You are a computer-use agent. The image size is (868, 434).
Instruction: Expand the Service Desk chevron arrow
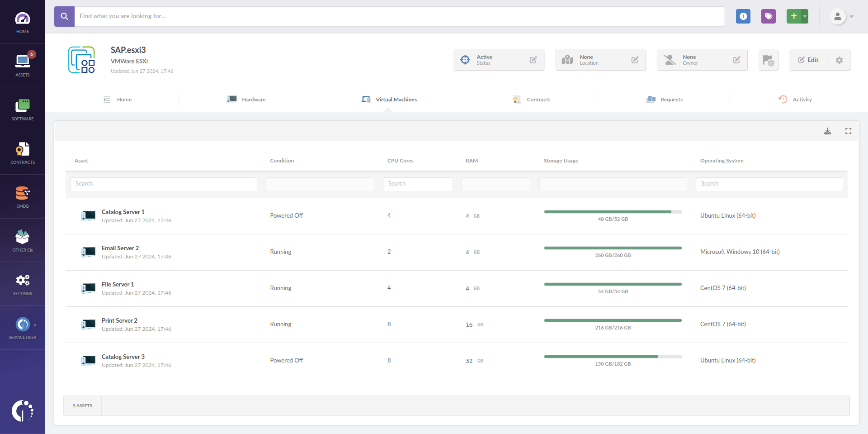pyautogui.click(x=35, y=324)
